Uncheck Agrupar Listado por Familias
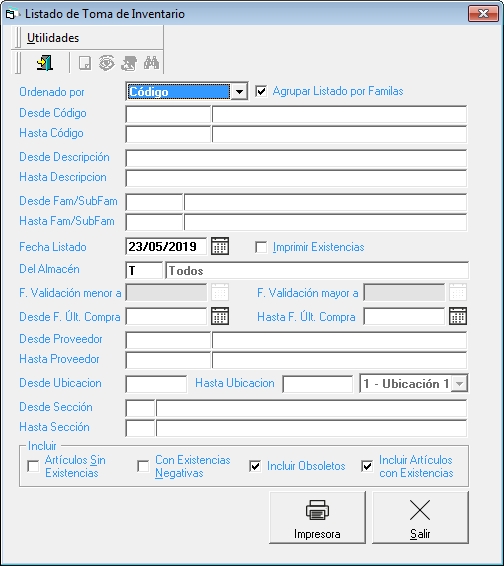504x566 pixels. (x=261, y=91)
